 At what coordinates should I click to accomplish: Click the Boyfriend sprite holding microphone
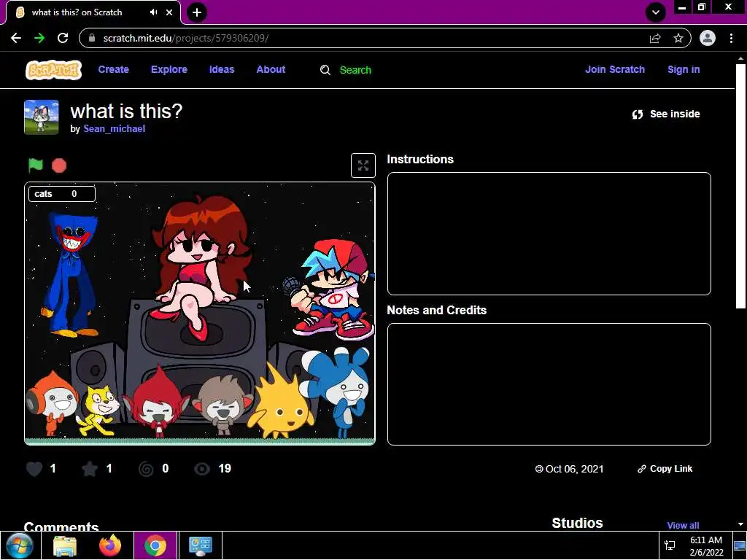(330, 289)
